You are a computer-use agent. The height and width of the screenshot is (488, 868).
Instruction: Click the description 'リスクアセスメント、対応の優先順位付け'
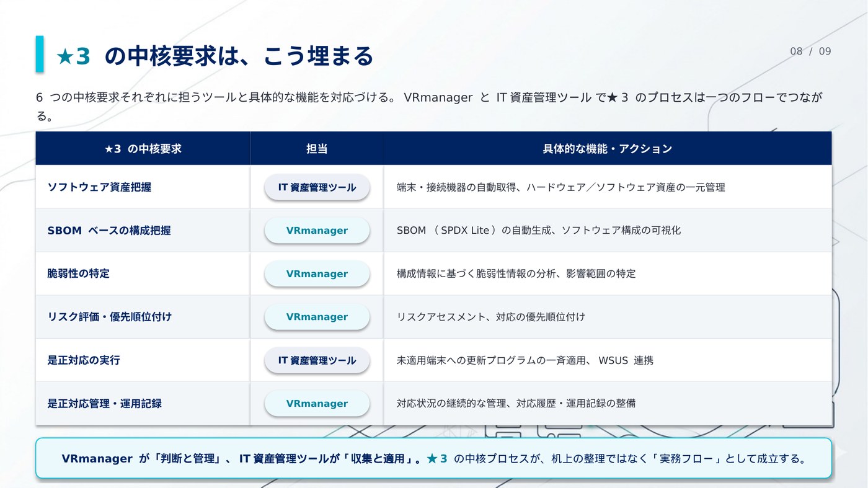491,317
